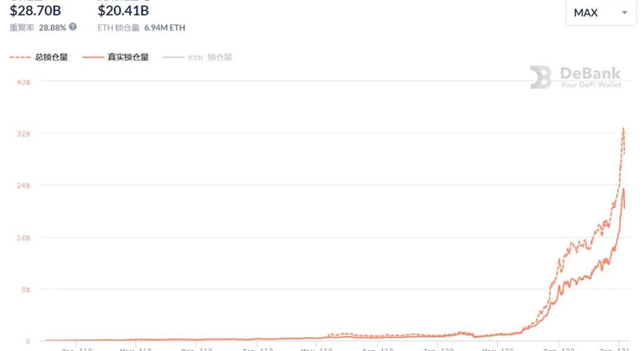Click the dashed orange legend line sample
Image resolution: width=644 pixels, height=351 pixels.
point(20,57)
